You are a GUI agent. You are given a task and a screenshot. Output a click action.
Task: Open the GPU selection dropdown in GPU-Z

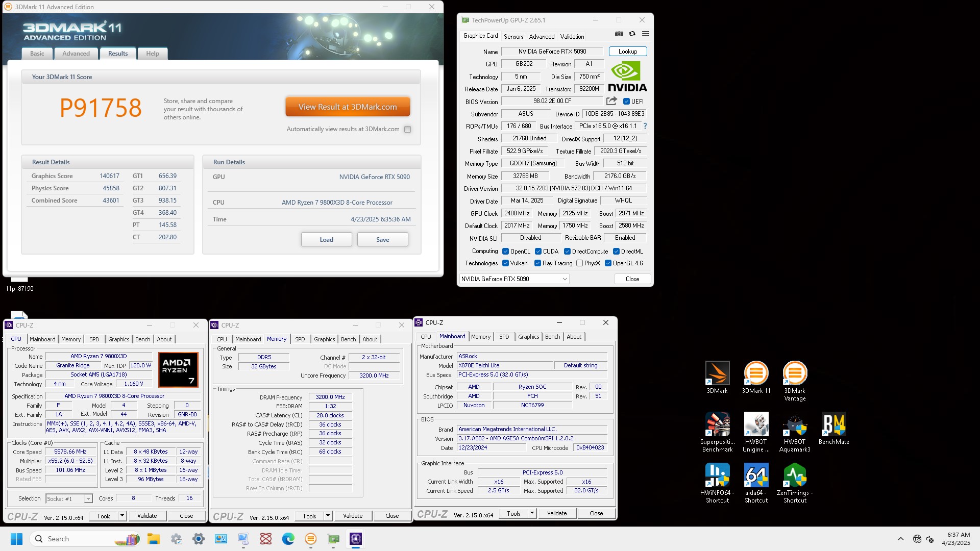pos(514,279)
